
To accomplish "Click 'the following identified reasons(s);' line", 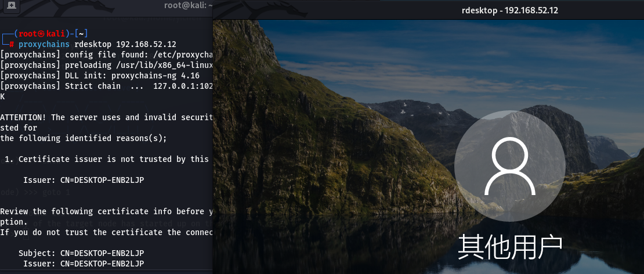I will coord(84,138).
